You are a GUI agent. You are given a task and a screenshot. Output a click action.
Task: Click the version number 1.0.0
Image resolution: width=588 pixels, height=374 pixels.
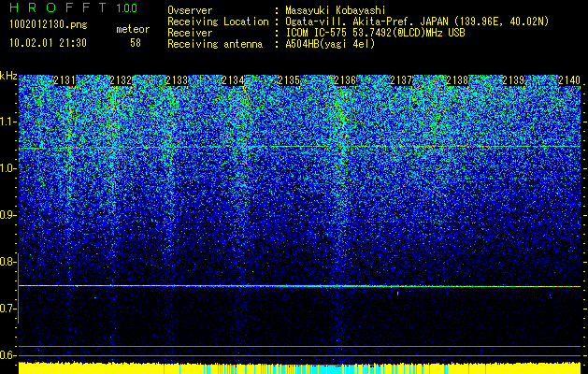pos(126,8)
